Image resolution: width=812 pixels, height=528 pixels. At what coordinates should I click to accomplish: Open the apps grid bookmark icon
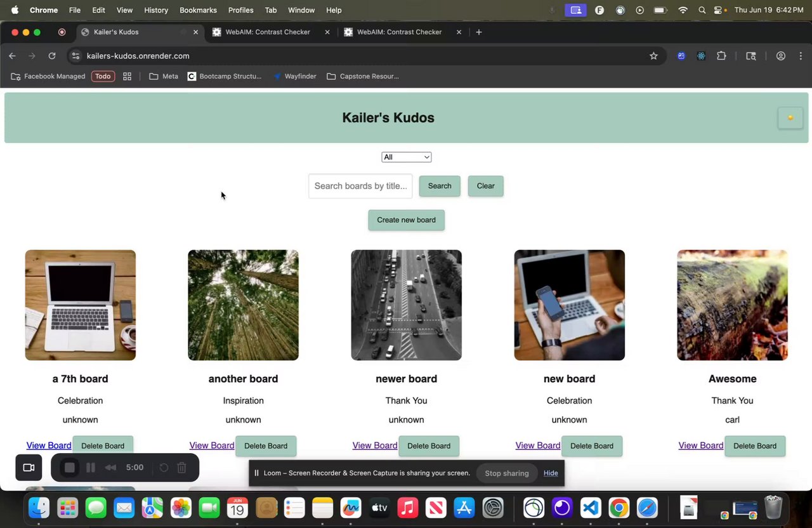[x=127, y=76]
